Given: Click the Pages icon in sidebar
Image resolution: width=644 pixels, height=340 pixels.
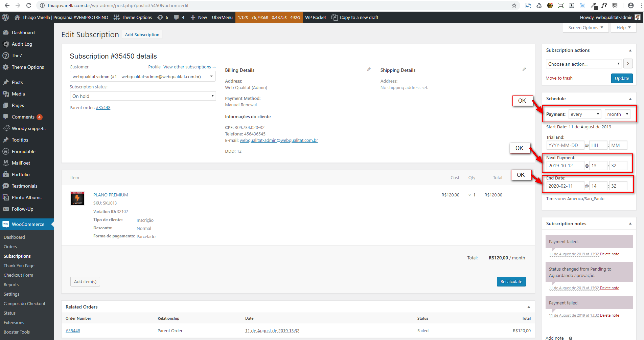Looking at the screenshot, I should pyautogui.click(x=6, y=105).
